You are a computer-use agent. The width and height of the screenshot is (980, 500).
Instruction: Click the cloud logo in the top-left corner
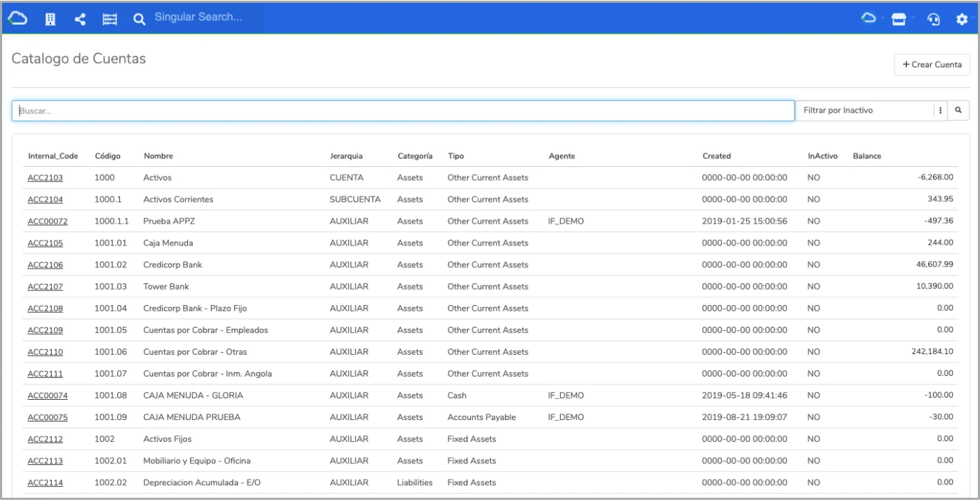point(18,19)
